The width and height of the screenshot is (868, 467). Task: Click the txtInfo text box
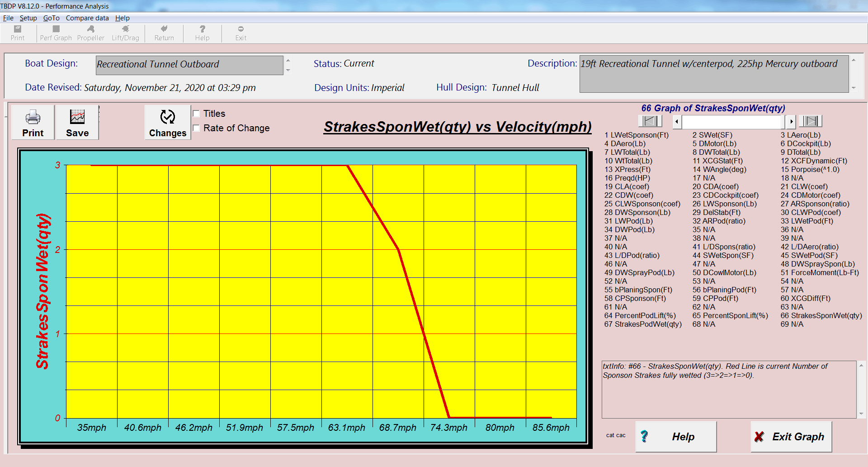[x=729, y=390]
